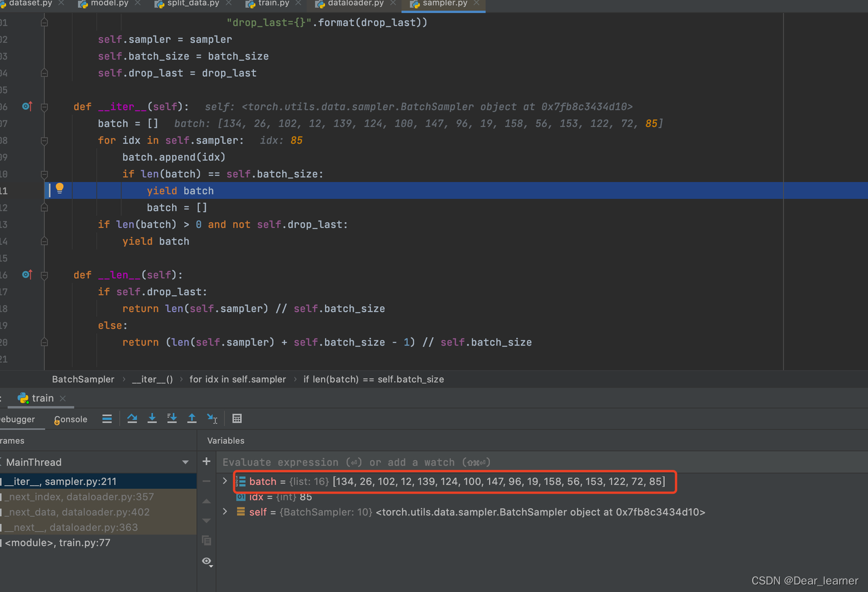Viewport: 868px width, 592px height.
Task: Close the dataloader.py tab
Action: [x=393, y=3]
